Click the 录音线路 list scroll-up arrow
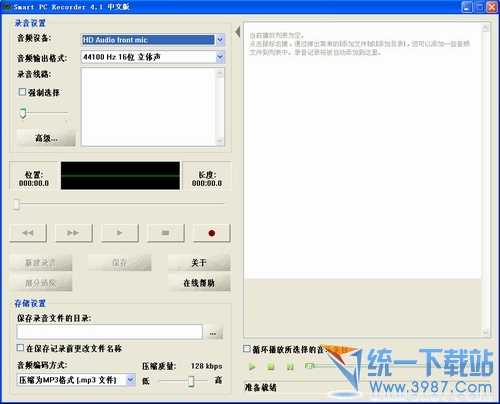 [220, 73]
